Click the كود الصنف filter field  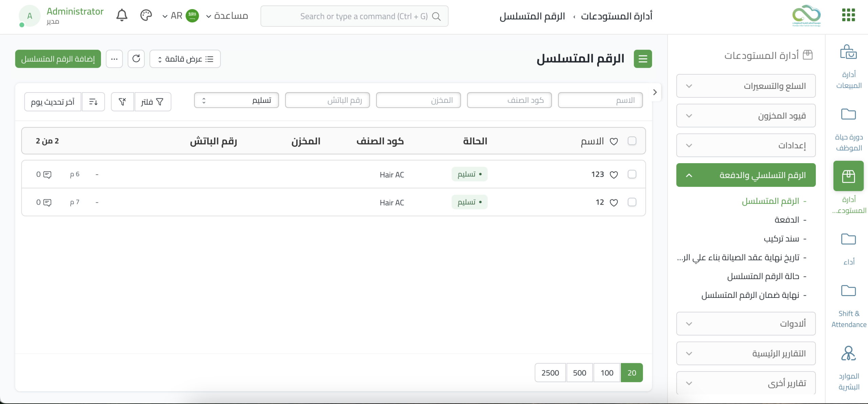(509, 100)
